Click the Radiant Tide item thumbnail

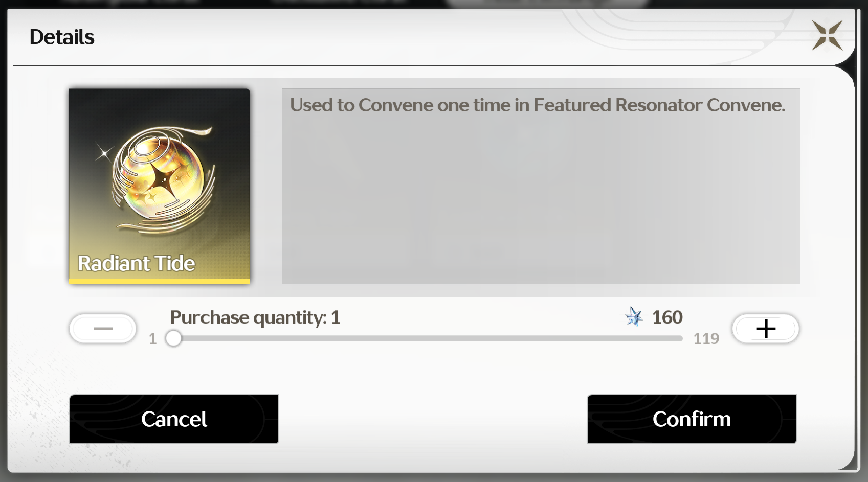point(160,186)
